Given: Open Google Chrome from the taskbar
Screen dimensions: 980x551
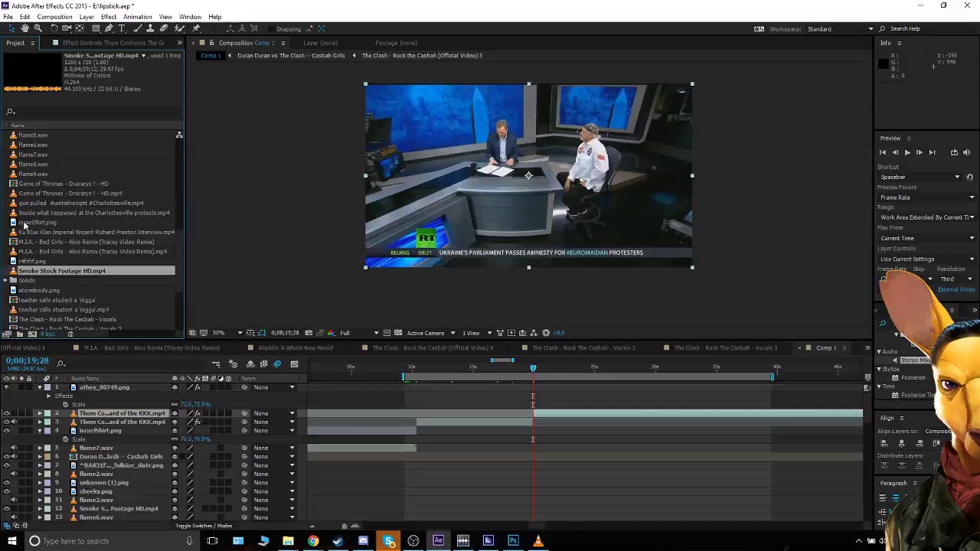Looking at the screenshot, I should pos(313,541).
